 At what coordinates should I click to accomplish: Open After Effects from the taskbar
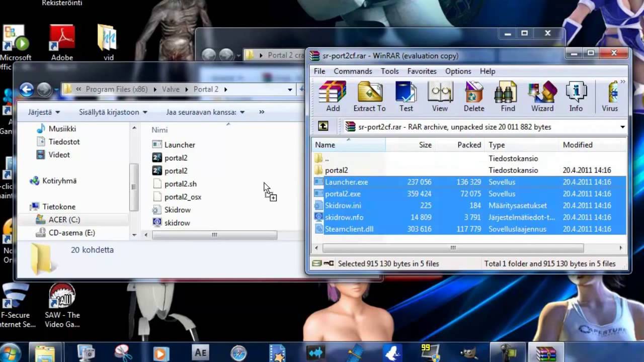[200, 353]
